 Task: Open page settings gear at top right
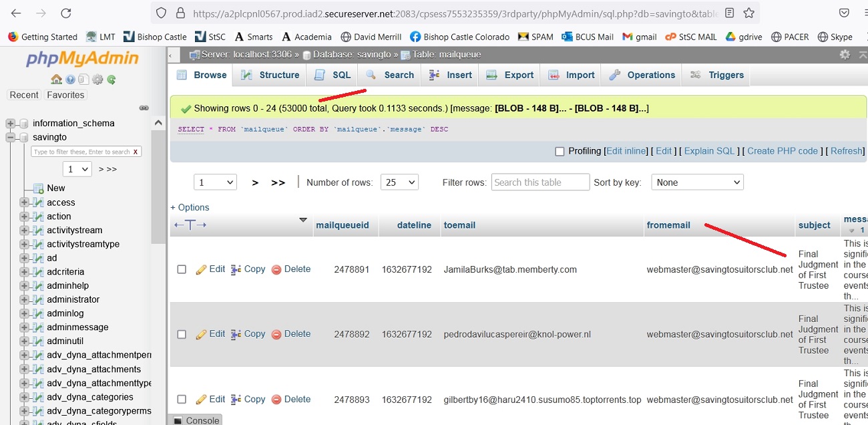click(x=845, y=55)
